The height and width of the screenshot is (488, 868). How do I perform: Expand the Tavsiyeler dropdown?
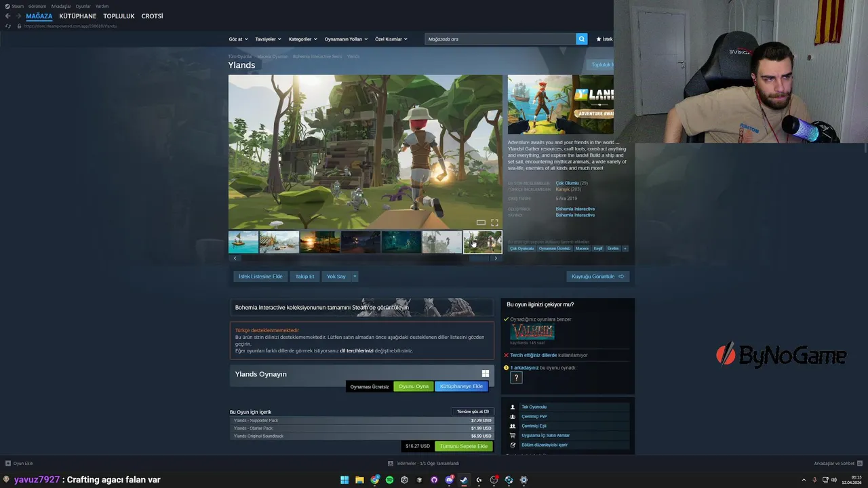(x=268, y=39)
